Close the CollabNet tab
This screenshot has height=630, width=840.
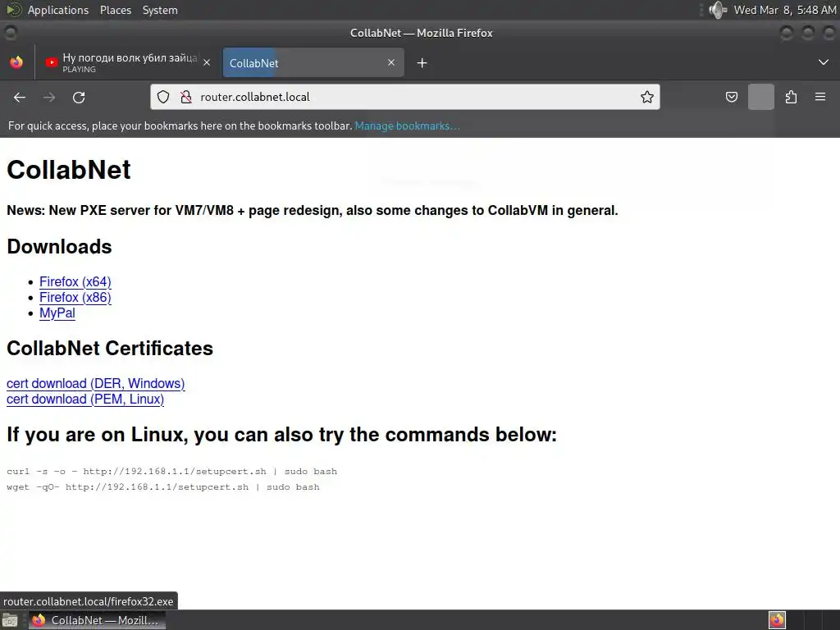pyautogui.click(x=391, y=62)
